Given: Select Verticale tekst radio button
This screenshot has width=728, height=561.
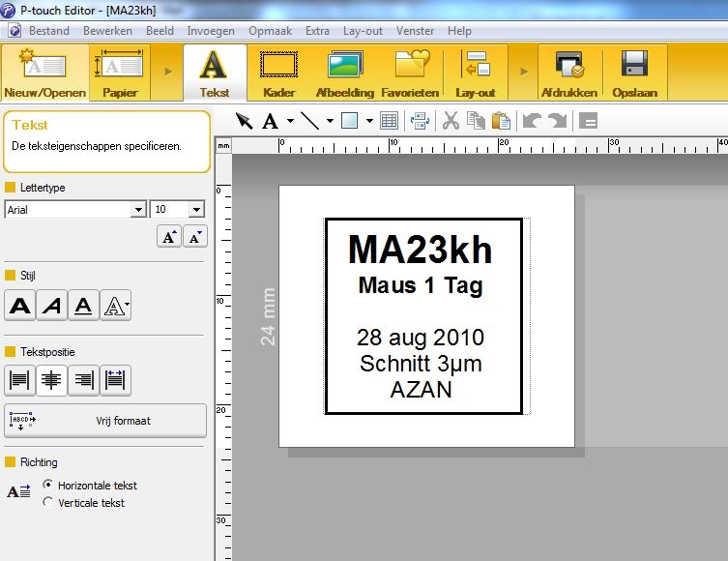Looking at the screenshot, I should tap(48, 502).
